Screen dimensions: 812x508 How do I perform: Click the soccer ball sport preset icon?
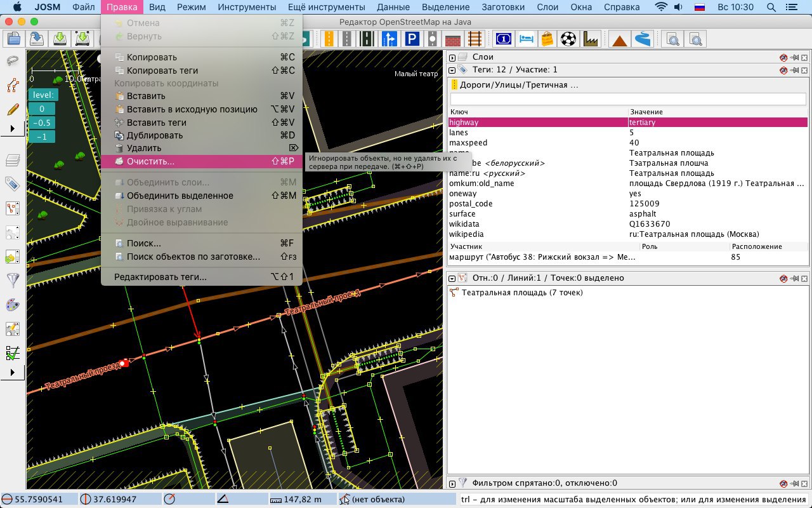tap(569, 39)
